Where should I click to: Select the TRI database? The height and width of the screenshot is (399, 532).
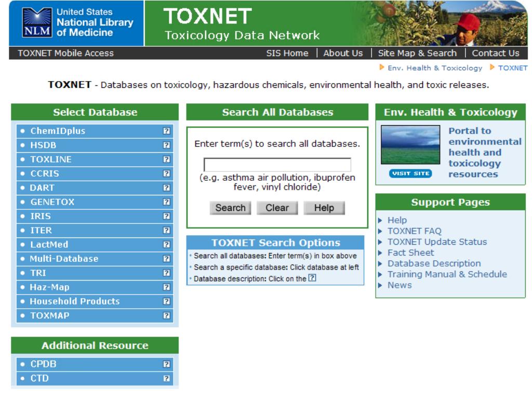pos(38,273)
